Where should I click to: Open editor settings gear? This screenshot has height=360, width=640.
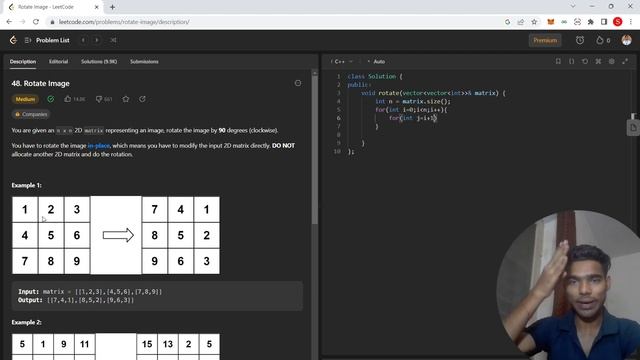(x=611, y=61)
